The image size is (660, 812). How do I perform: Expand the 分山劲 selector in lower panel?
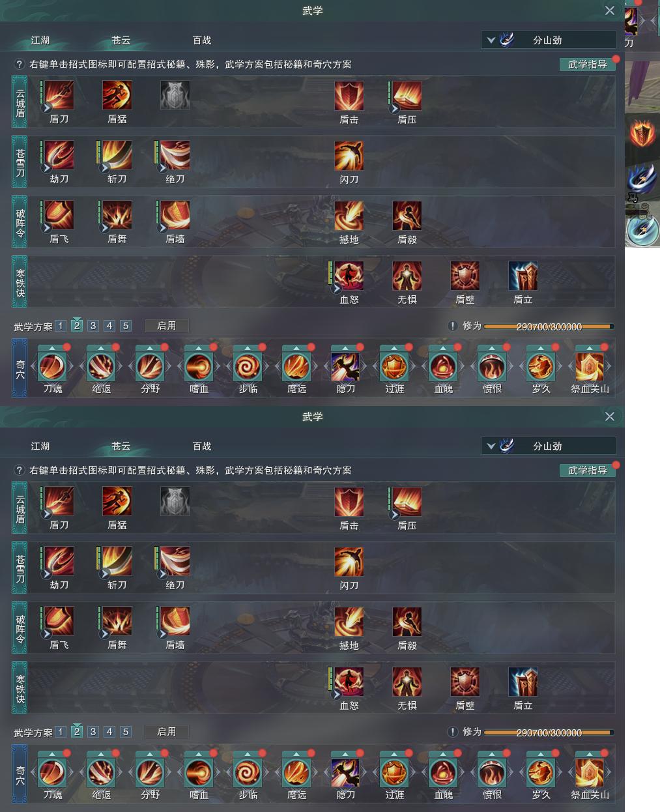[x=548, y=446]
